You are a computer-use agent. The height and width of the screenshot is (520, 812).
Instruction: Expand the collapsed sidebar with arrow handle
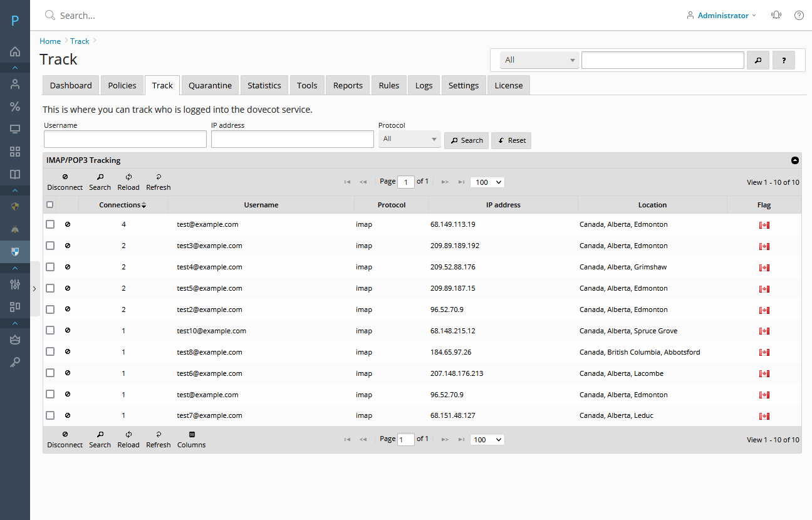pyautogui.click(x=34, y=288)
